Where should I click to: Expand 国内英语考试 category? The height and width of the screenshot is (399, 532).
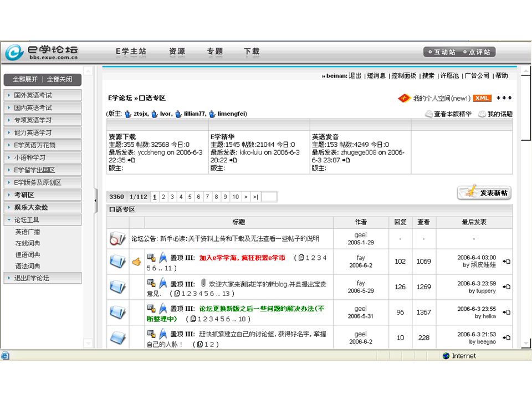[43, 108]
